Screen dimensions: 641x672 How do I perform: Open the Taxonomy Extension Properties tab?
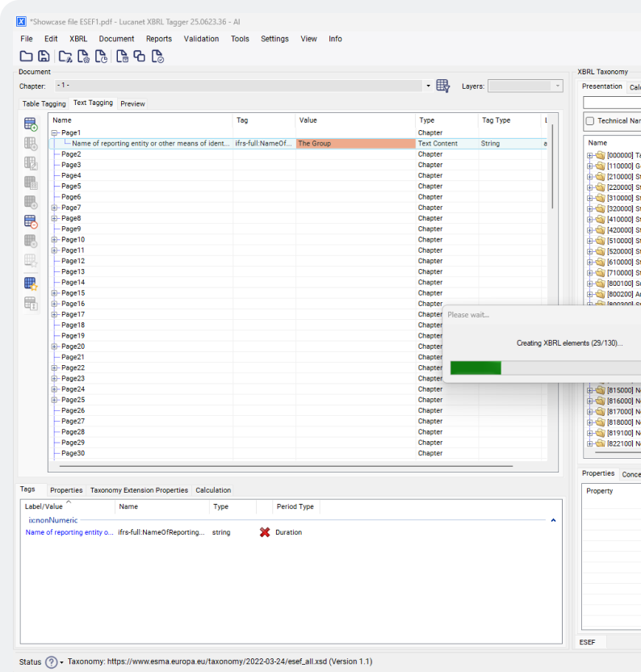pyautogui.click(x=139, y=490)
